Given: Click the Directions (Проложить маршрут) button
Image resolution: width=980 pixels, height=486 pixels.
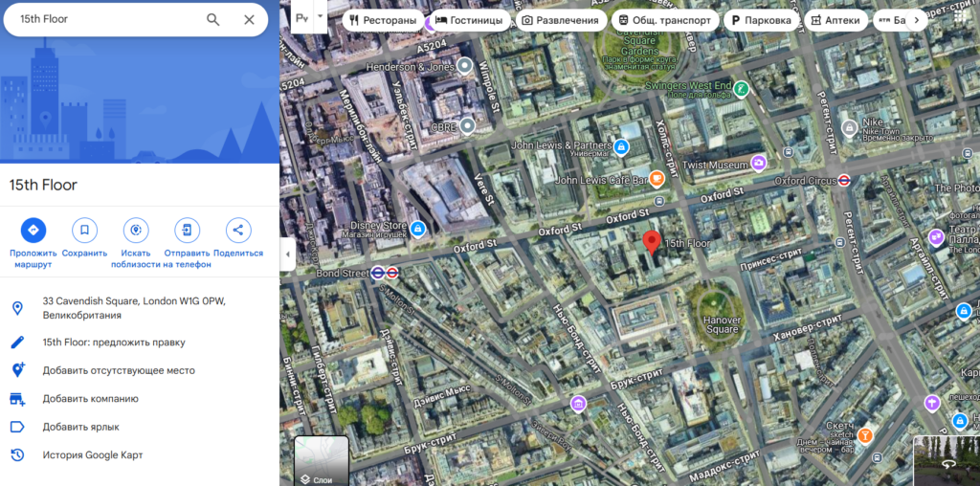Looking at the screenshot, I should [33, 230].
